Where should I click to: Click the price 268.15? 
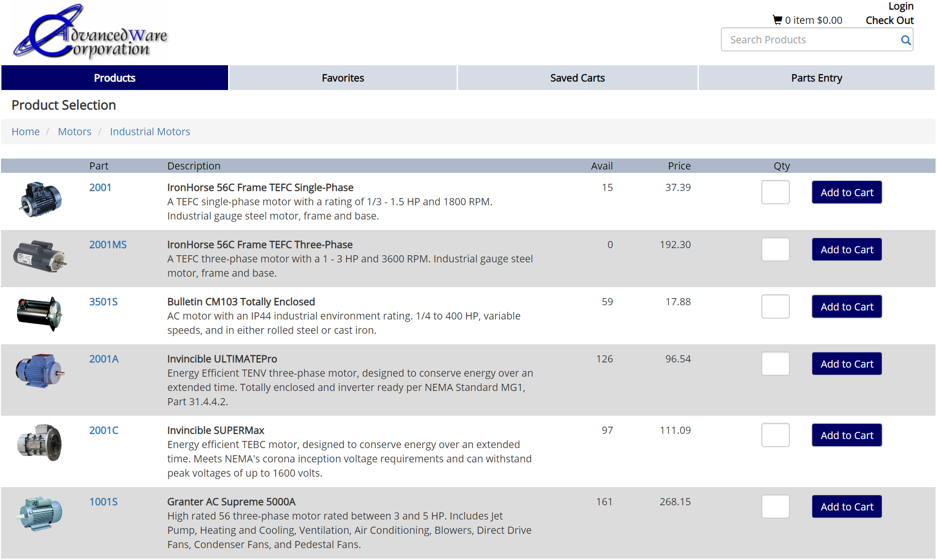pos(675,502)
